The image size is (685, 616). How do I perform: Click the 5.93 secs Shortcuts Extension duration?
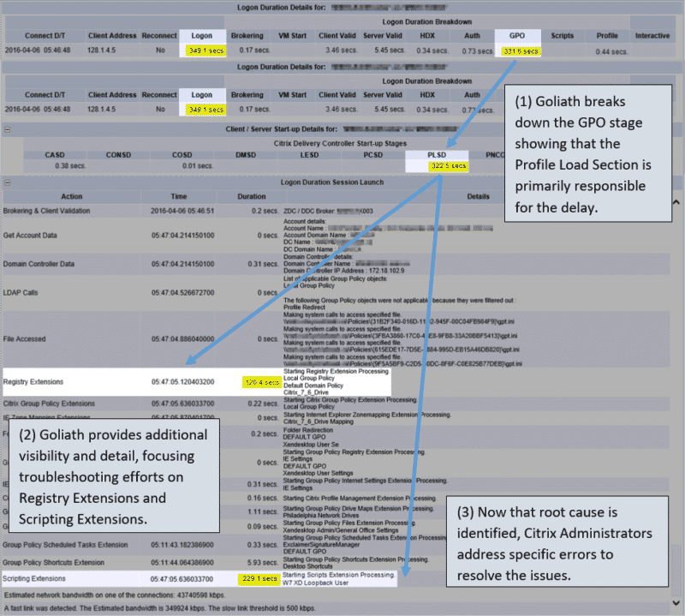coord(263,562)
